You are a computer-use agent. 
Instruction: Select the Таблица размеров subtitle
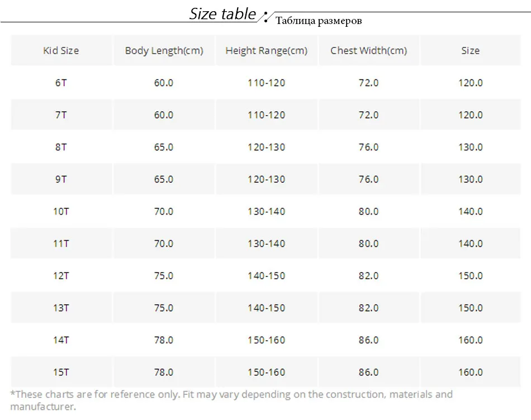point(319,21)
